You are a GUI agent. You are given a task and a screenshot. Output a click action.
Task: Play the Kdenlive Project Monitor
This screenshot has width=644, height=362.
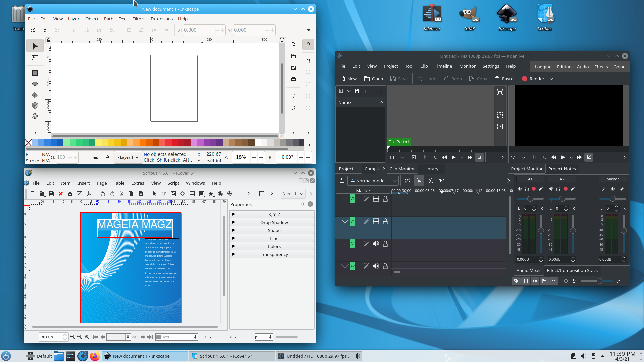(x=563, y=157)
